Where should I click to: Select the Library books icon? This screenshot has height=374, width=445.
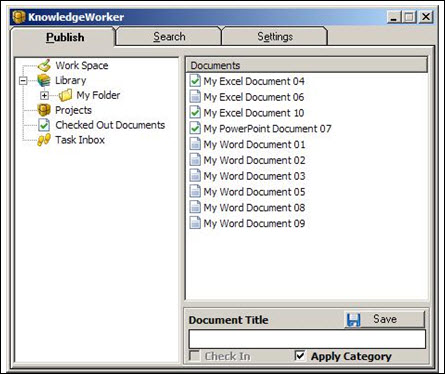pyautogui.click(x=44, y=80)
